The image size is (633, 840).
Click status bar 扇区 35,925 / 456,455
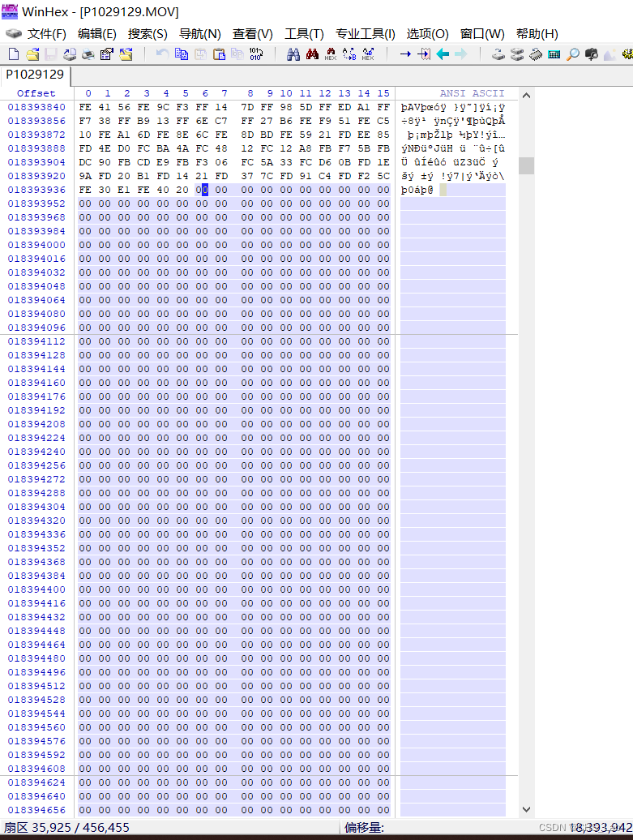pos(67,828)
